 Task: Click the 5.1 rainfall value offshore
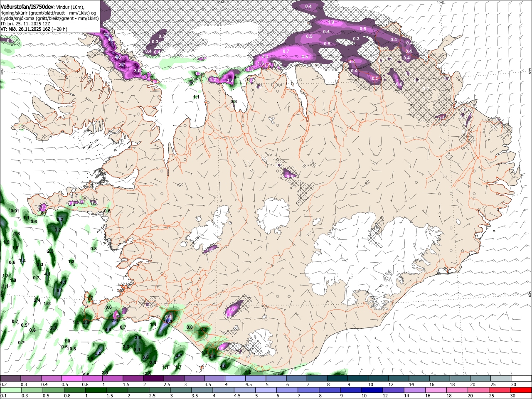coord(59,291)
